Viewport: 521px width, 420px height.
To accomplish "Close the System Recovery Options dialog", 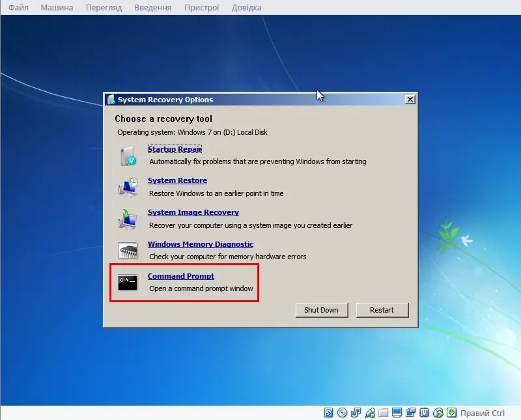I will point(410,100).
